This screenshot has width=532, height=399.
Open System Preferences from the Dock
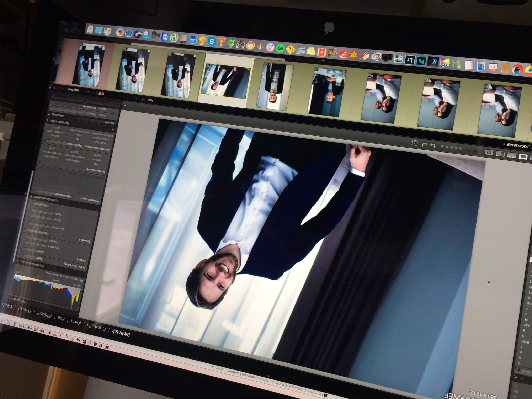pyautogui.click(x=240, y=45)
